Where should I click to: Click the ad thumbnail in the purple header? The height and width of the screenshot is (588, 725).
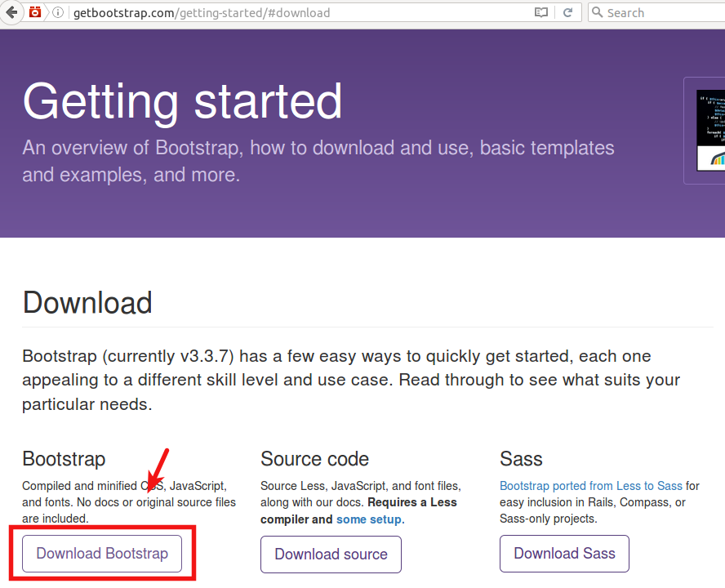coord(710,129)
